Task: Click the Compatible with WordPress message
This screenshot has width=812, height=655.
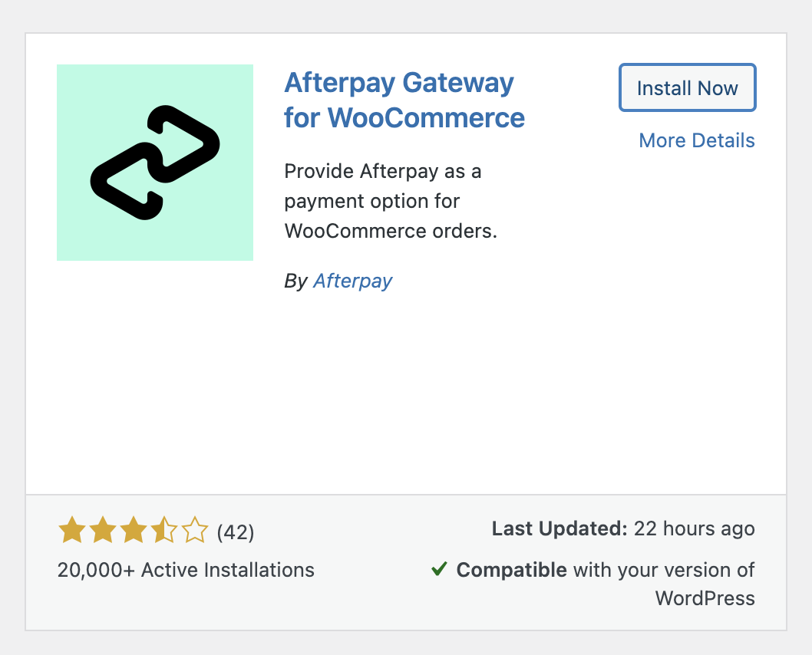Action: click(x=606, y=570)
